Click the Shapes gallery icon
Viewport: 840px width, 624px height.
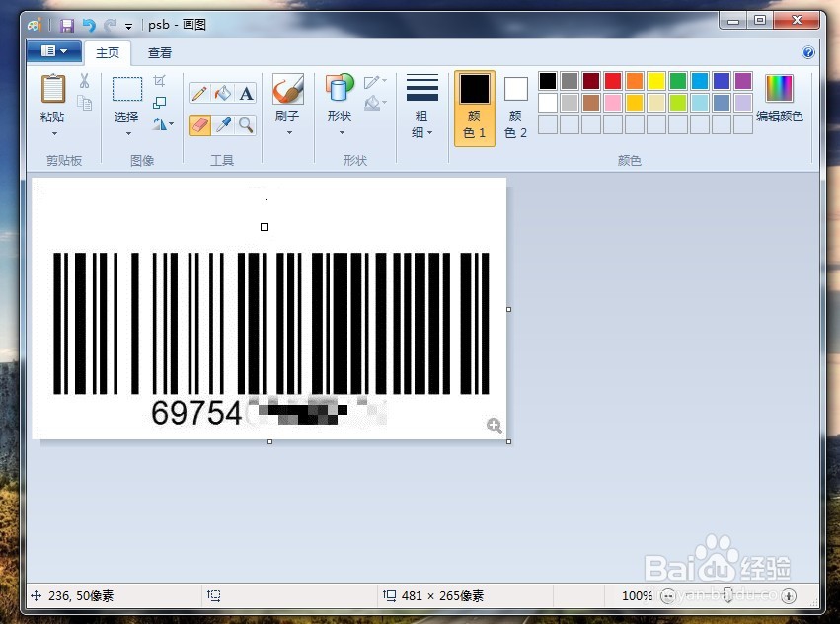coord(340,88)
